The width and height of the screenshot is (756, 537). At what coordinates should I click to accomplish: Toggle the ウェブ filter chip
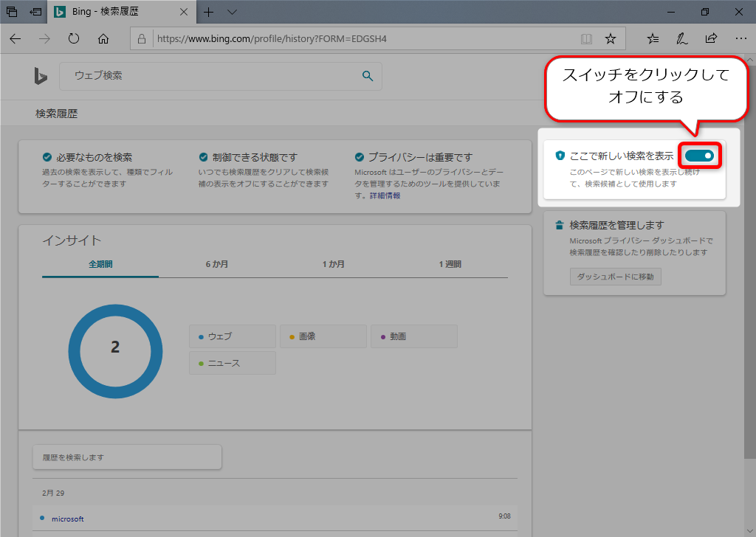(x=233, y=336)
